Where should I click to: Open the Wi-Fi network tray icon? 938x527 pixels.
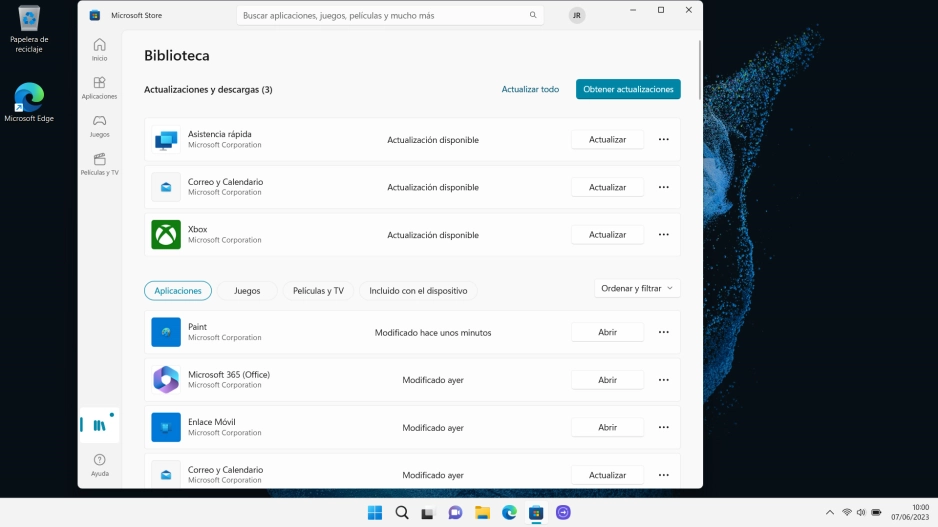(x=846, y=513)
